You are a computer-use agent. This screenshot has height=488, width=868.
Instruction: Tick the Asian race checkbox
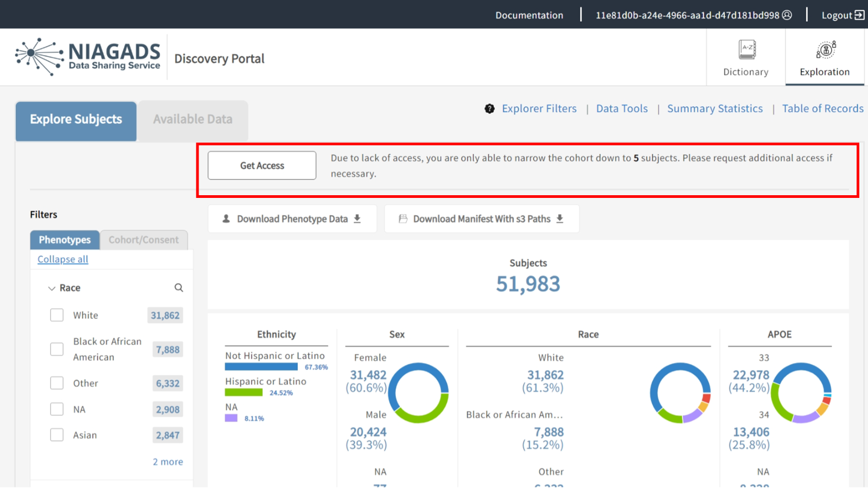(57, 435)
